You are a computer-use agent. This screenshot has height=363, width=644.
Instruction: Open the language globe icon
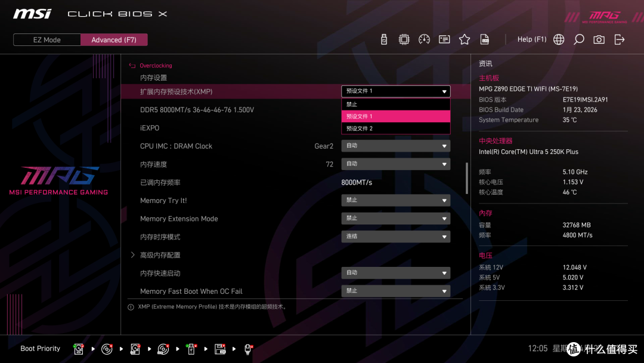point(559,39)
